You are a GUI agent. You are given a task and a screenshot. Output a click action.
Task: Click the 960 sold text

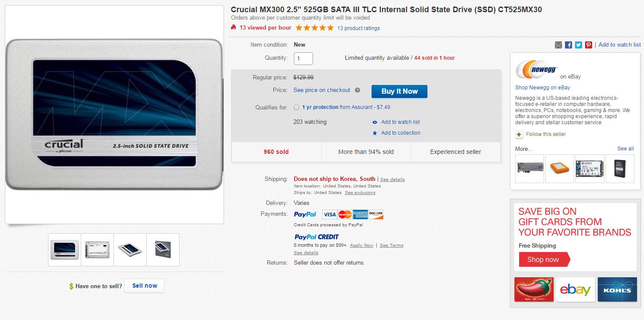click(276, 152)
